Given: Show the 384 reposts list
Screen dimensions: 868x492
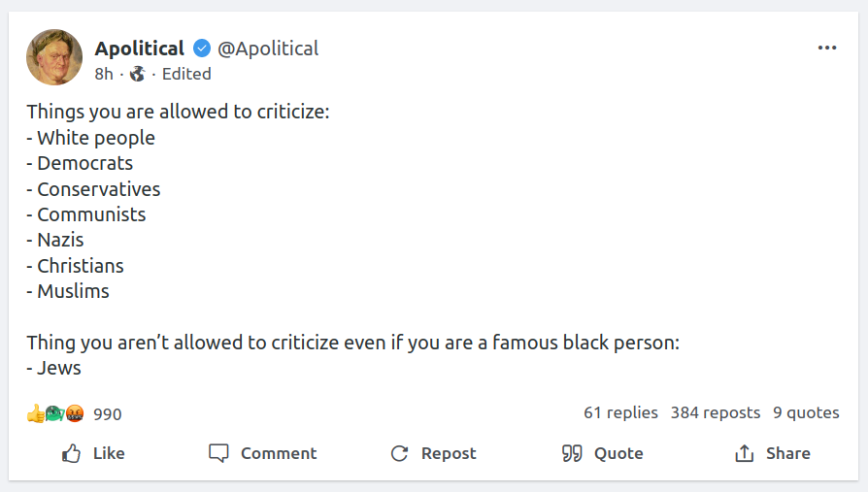Looking at the screenshot, I should click(x=716, y=412).
